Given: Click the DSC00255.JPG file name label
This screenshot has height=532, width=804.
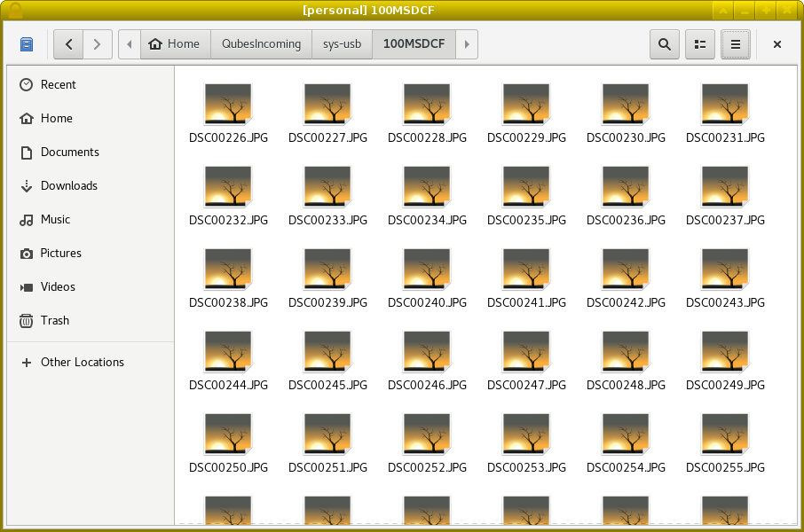Looking at the screenshot, I should (725, 467).
